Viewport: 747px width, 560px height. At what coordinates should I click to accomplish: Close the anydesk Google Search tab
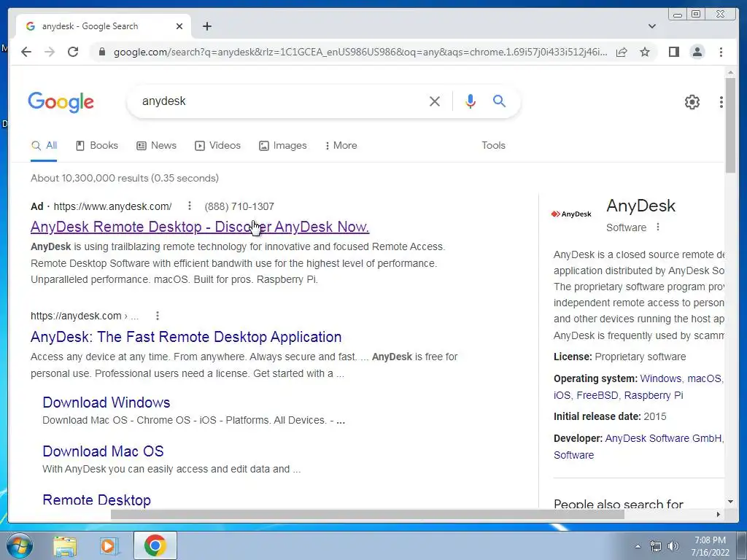[179, 26]
